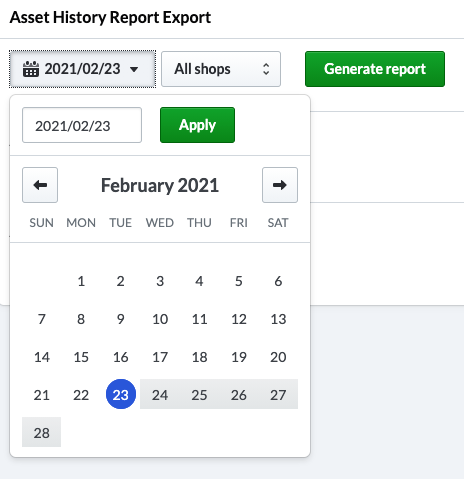Focus the 2021/02/23 date input field
Viewport: 464px width, 479px height.
tap(82, 125)
